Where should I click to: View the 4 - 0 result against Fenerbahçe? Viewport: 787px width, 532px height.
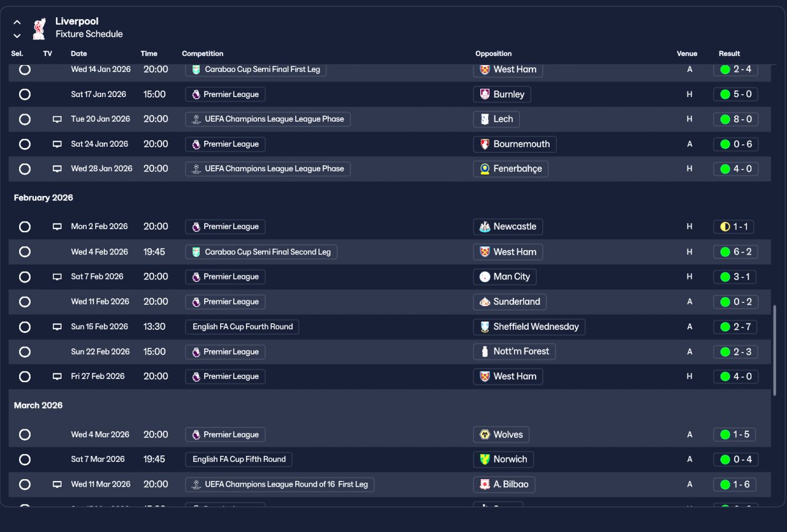[x=736, y=169]
